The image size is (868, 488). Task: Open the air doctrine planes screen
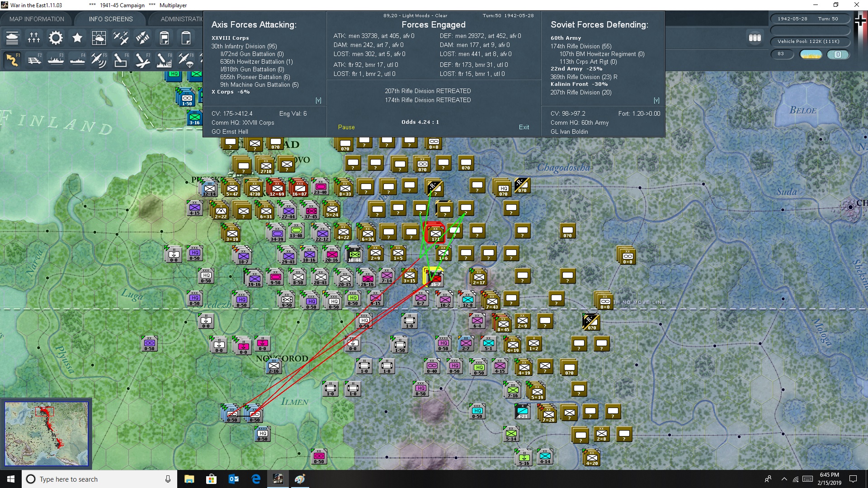pos(121,38)
